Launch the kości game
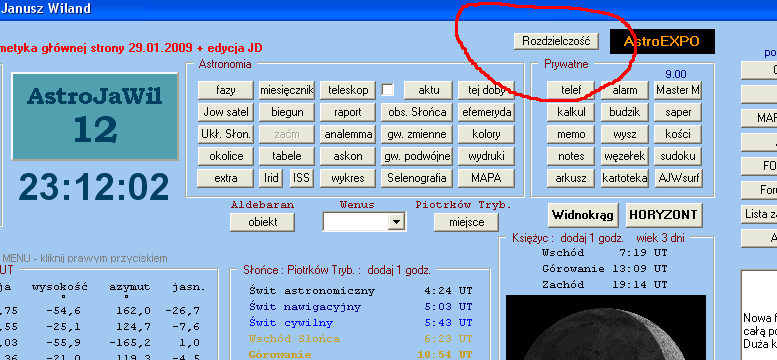The width and height of the screenshot is (777, 360). [x=678, y=134]
